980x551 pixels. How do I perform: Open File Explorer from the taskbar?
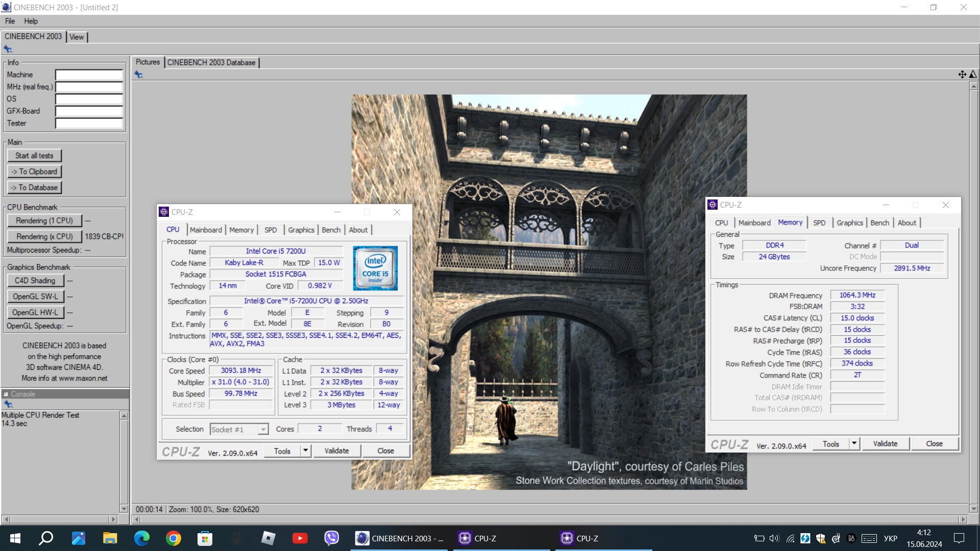pyautogui.click(x=110, y=538)
